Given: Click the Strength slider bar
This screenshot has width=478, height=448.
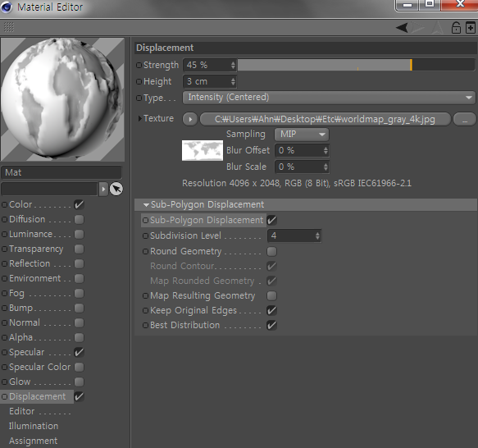Looking at the screenshot, I should point(356,65).
